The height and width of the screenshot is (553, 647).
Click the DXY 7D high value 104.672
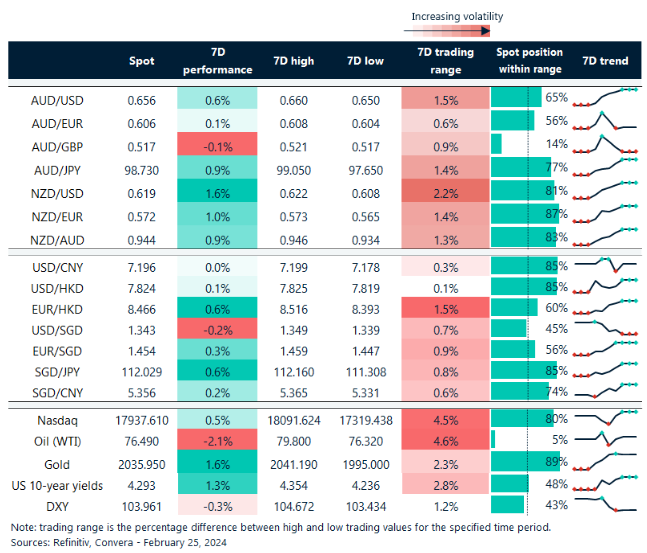point(294,508)
